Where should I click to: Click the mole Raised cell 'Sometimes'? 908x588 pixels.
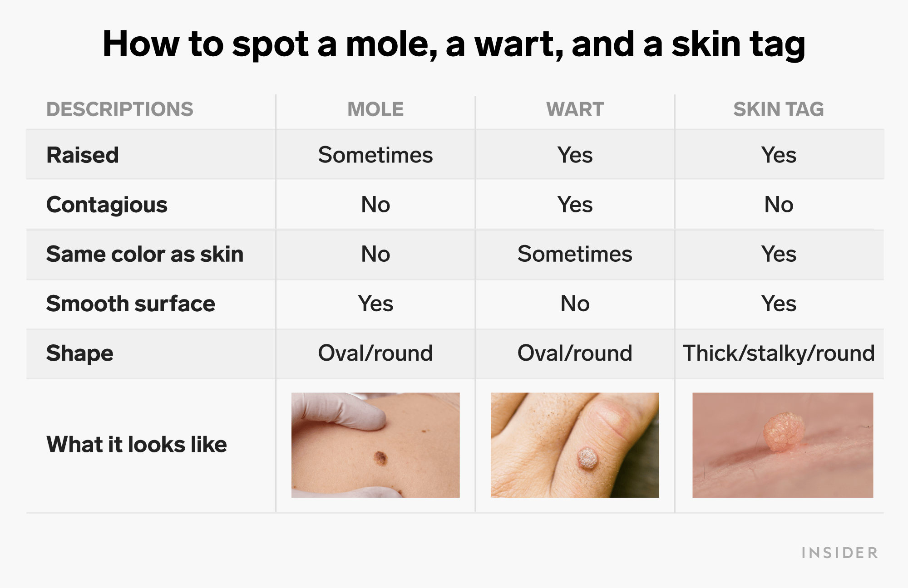(375, 155)
